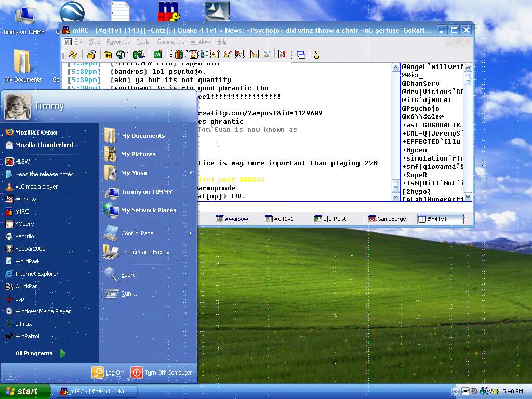The width and height of the screenshot is (532, 399).
Task: Select active #q41v1 tab at right end
Action: click(x=440, y=219)
